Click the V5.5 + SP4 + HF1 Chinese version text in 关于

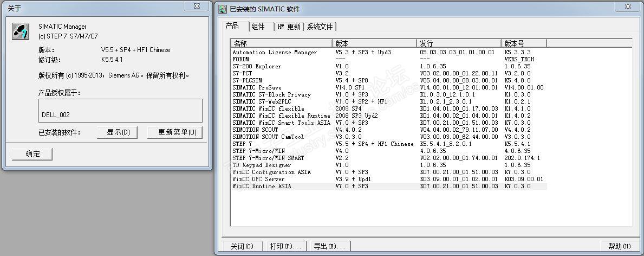tap(135, 50)
